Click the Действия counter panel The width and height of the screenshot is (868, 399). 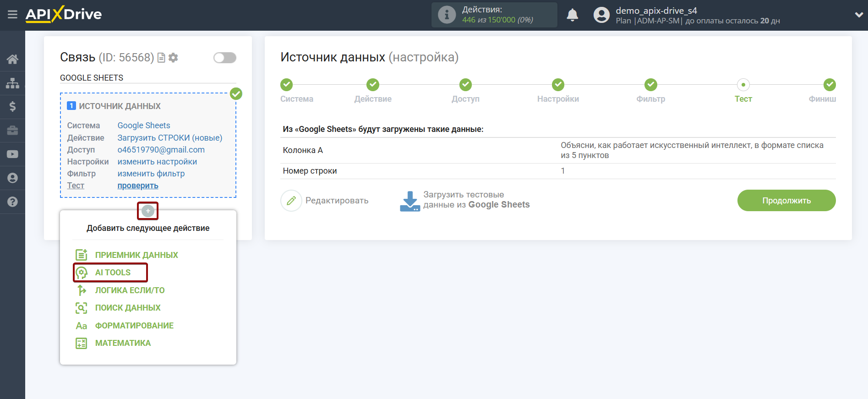pyautogui.click(x=494, y=15)
